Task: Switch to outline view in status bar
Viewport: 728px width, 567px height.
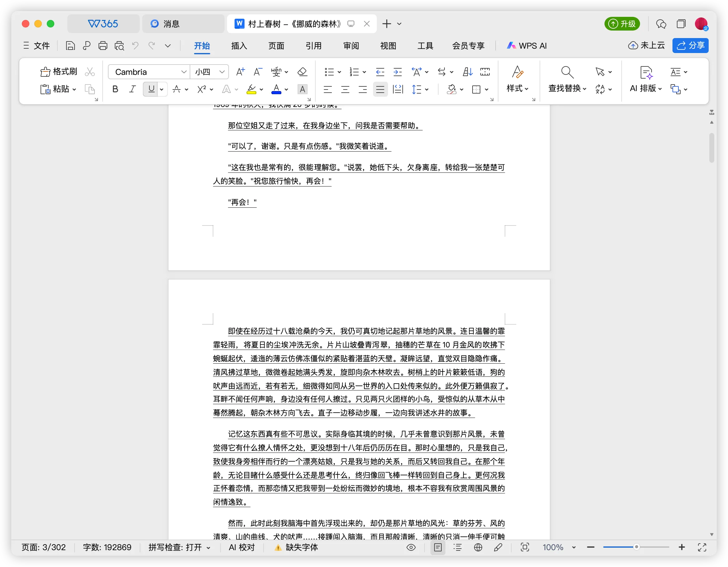Action: (x=457, y=547)
